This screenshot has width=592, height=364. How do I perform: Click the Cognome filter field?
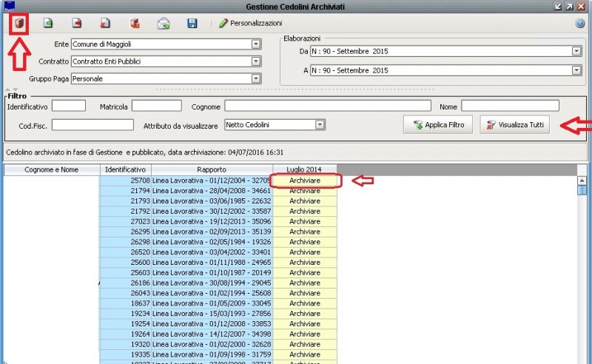[328, 106]
